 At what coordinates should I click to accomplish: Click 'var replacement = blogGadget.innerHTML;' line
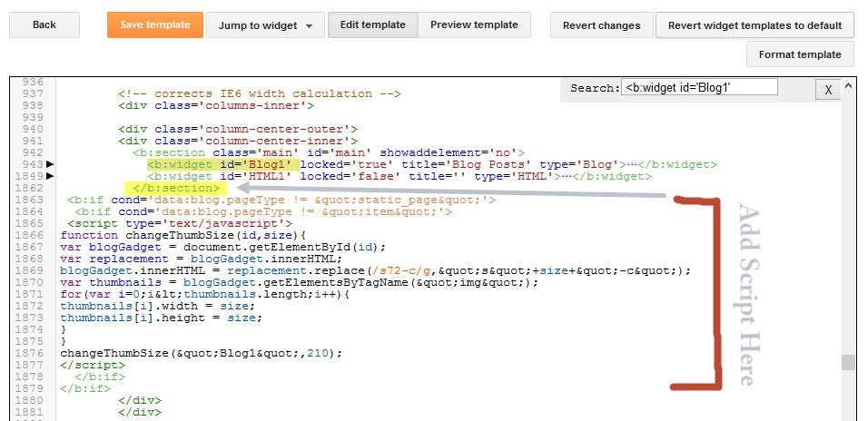tap(202, 259)
